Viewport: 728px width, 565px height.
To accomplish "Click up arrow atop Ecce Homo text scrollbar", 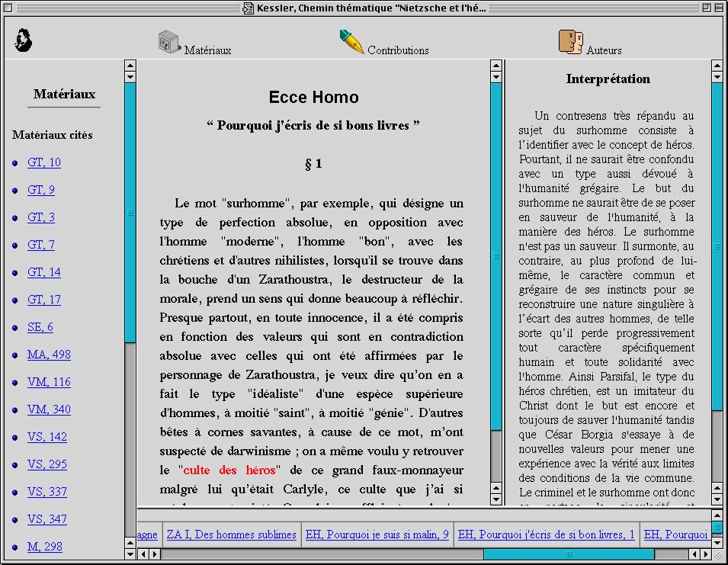I will click(495, 65).
